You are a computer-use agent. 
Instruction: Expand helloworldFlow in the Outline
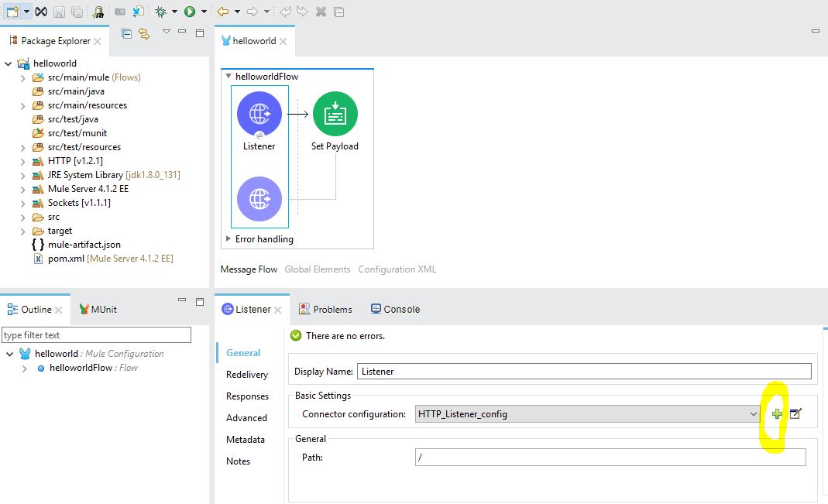25,368
